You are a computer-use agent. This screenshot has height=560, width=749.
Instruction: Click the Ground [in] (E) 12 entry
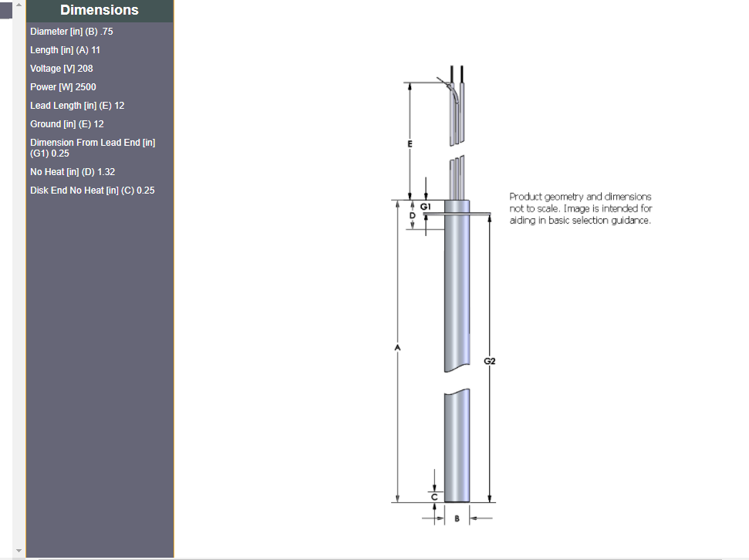(66, 123)
